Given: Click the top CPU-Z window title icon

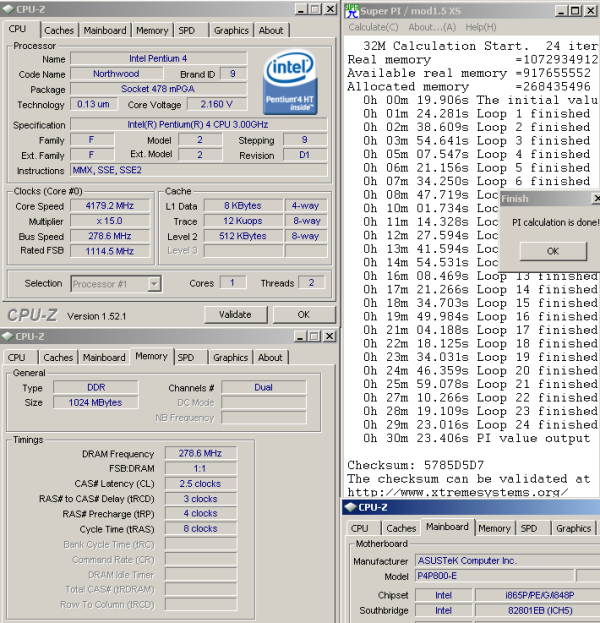Looking at the screenshot, I should click(8, 9).
